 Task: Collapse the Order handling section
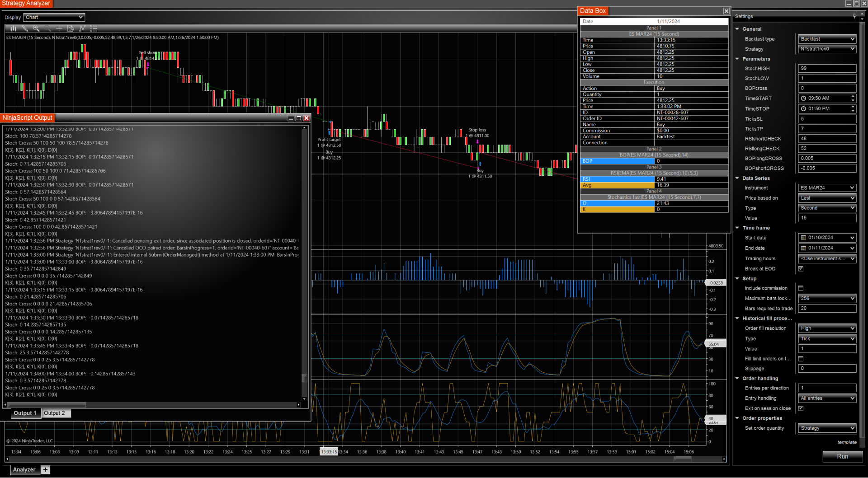737,379
